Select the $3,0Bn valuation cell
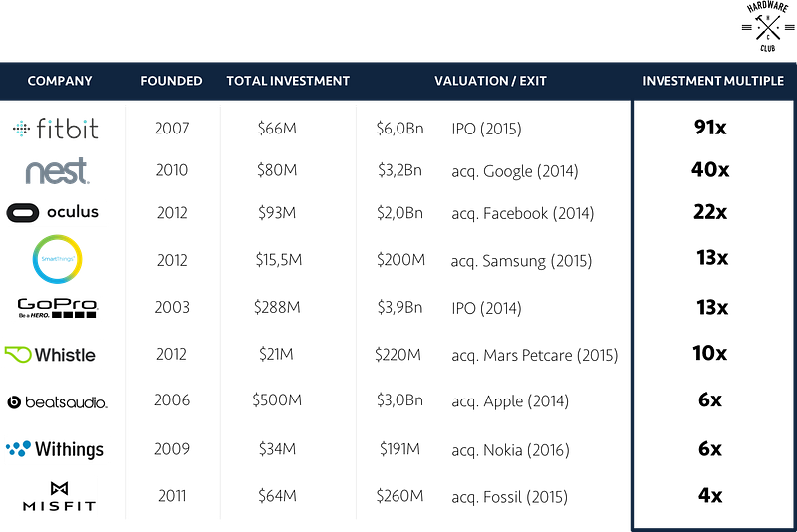 click(x=400, y=399)
